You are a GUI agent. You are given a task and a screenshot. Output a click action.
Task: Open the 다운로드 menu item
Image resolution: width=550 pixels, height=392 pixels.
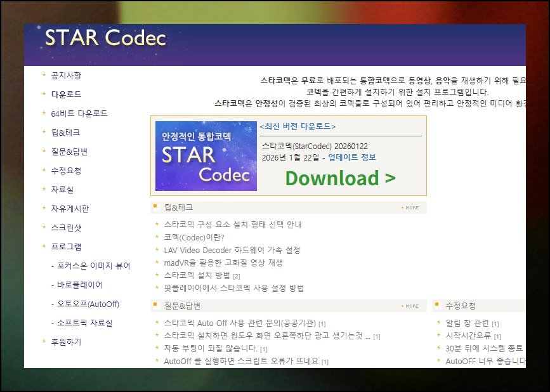66,95
